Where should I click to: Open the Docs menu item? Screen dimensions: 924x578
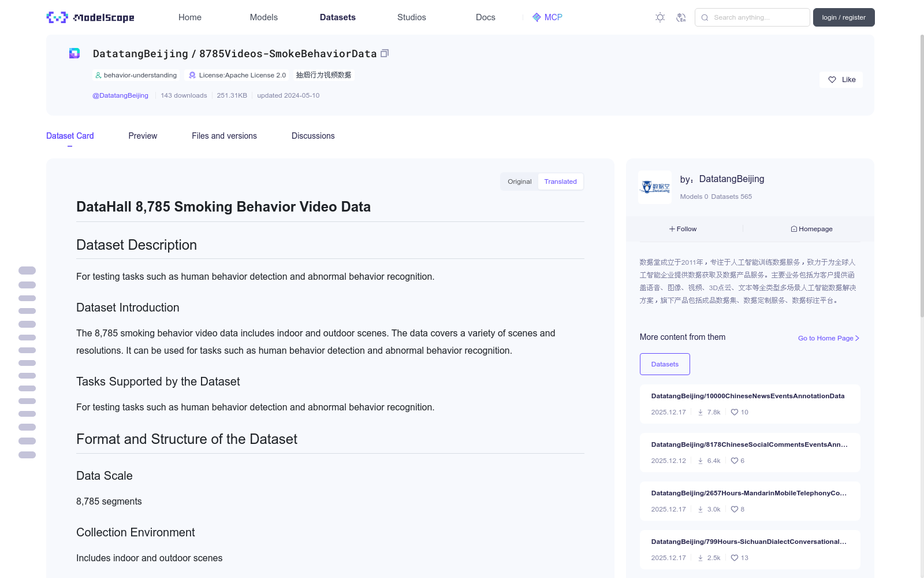[486, 17]
